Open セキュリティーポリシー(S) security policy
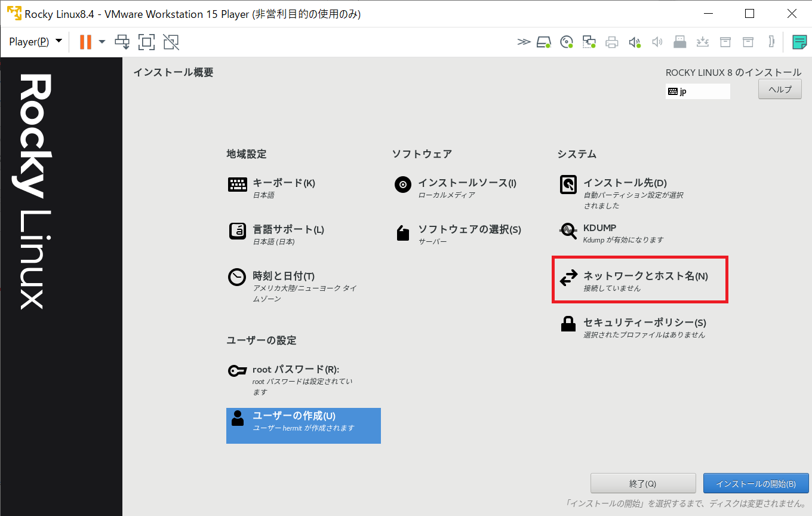This screenshot has height=516, width=812. [x=632, y=328]
